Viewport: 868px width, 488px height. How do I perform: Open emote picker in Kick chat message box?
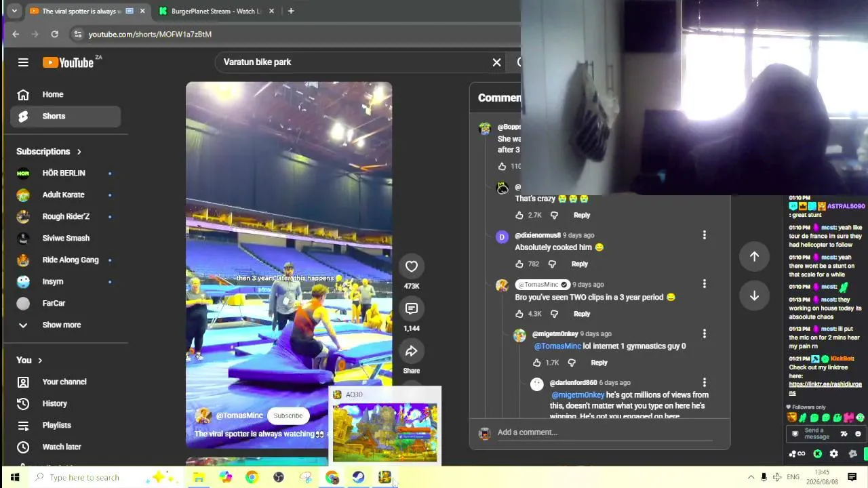858,434
